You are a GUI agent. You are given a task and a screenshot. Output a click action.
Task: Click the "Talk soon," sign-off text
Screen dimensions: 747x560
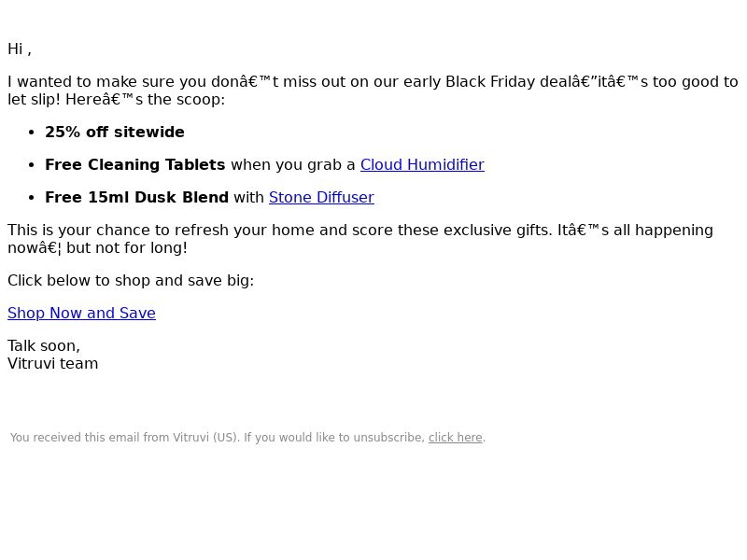tap(44, 345)
